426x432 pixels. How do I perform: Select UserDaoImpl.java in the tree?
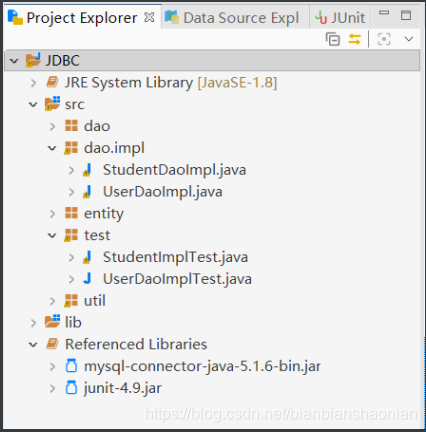pyautogui.click(x=163, y=192)
